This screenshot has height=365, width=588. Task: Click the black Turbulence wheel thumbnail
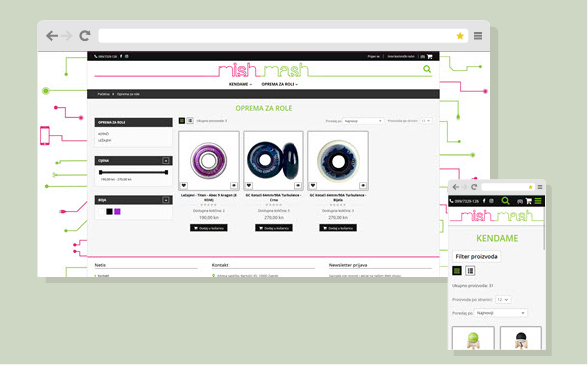point(274,161)
